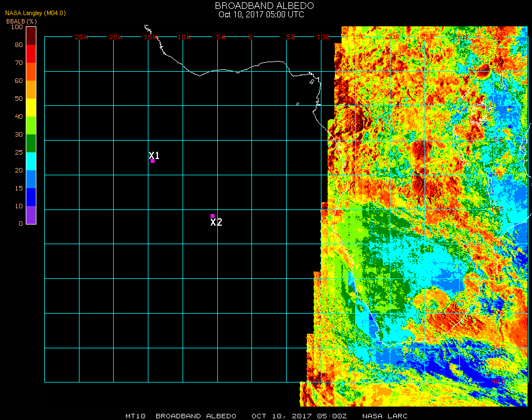Pick the light green 30-40 colorbar segment
532x420 pixels.
(x=31, y=125)
